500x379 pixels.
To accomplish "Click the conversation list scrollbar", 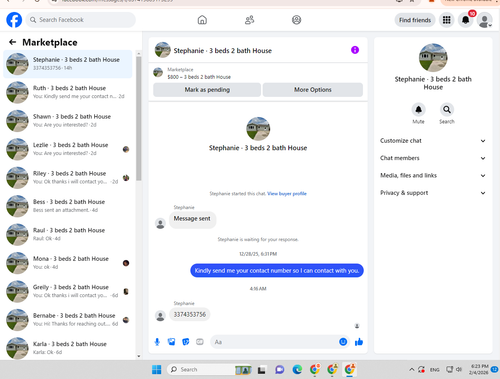I will [139, 118].
